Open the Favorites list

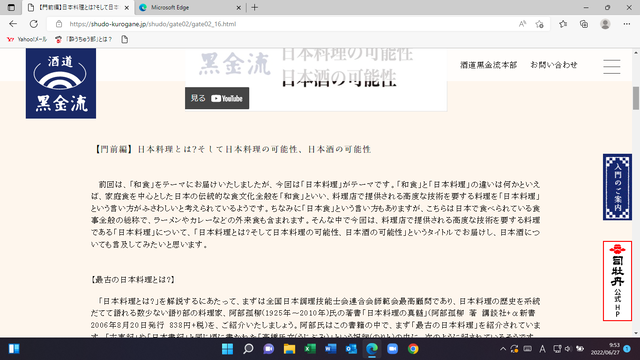click(563, 24)
